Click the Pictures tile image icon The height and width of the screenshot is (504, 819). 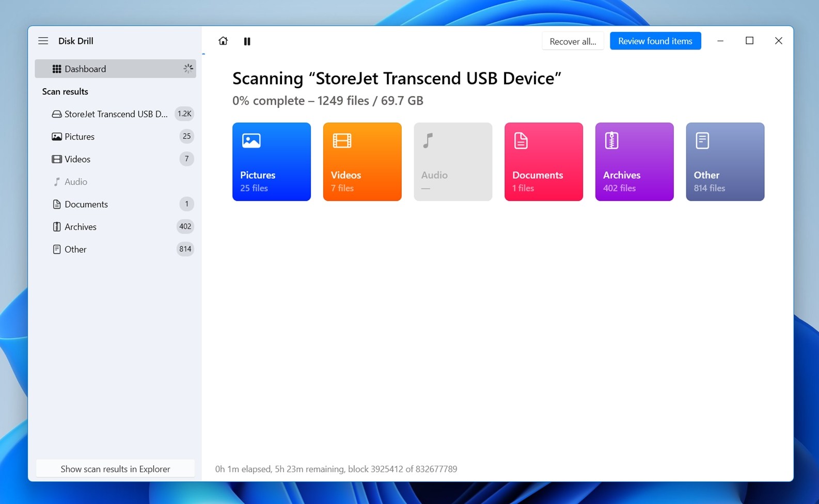click(x=251, y=140)
